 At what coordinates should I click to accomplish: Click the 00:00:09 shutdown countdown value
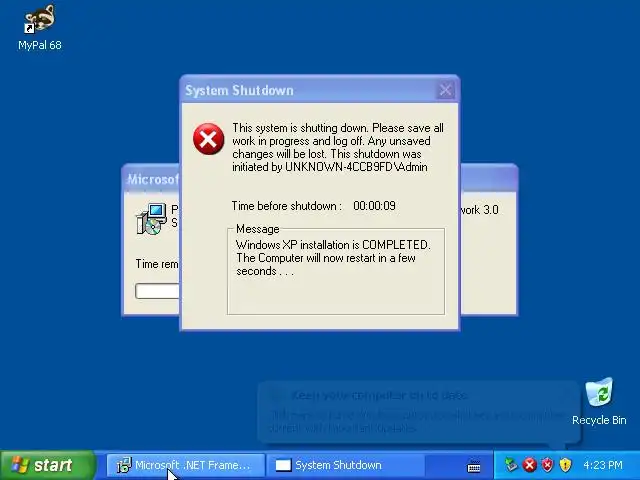(x=374, y=206)
